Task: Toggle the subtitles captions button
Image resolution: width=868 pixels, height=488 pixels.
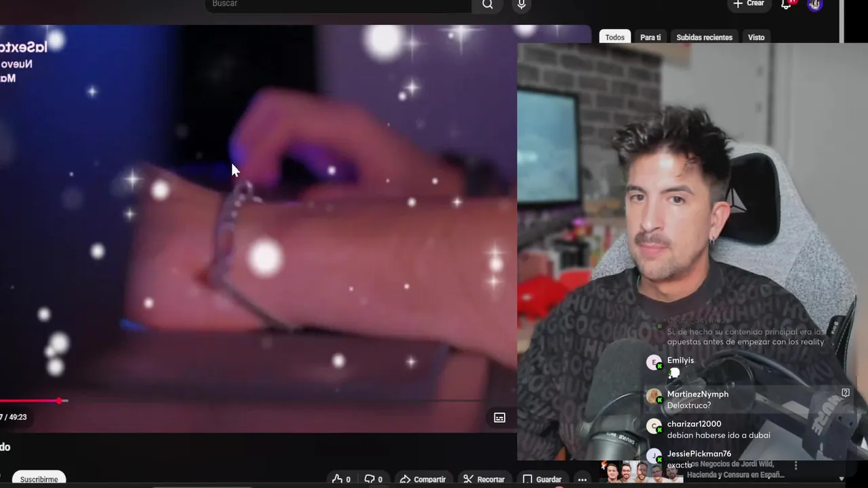Action: coord(500,418)
